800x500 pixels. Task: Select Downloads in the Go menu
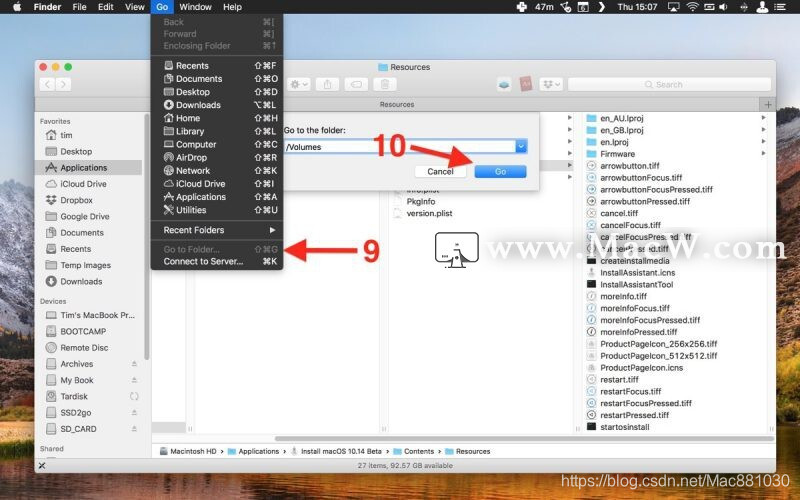217,105
